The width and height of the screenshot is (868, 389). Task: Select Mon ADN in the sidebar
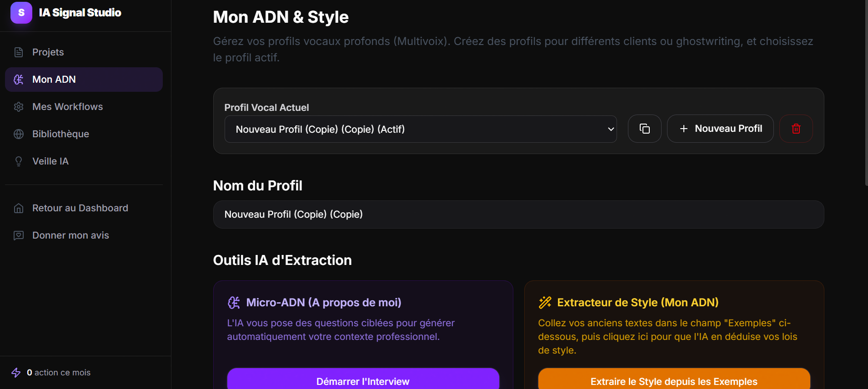tap(84, 80)
